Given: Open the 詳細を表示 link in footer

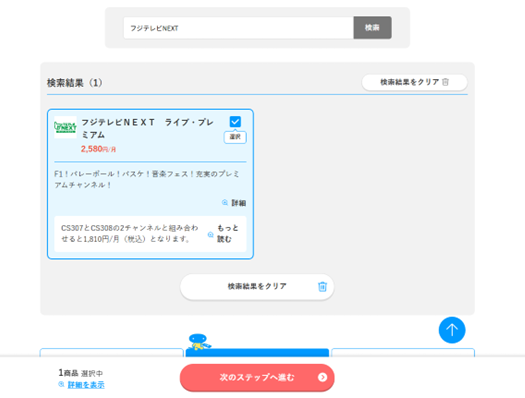Looking at the screenshot, I should click(x=86, y=385).
